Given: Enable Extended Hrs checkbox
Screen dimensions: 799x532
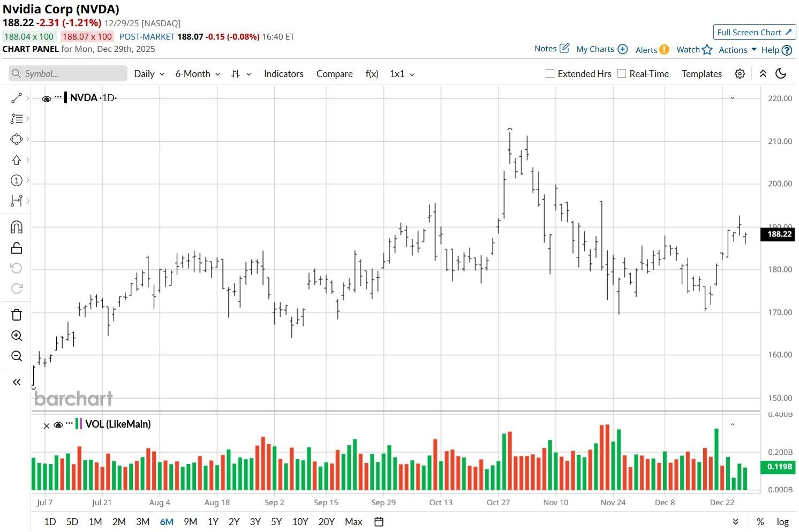Looking at the screenshot, I should 549,73.
